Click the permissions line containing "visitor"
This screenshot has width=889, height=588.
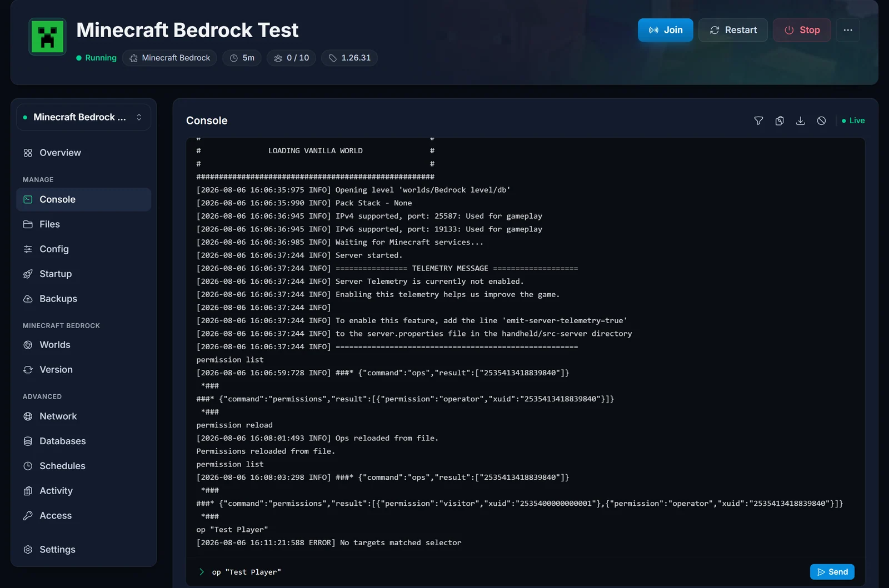pos(520,504)
